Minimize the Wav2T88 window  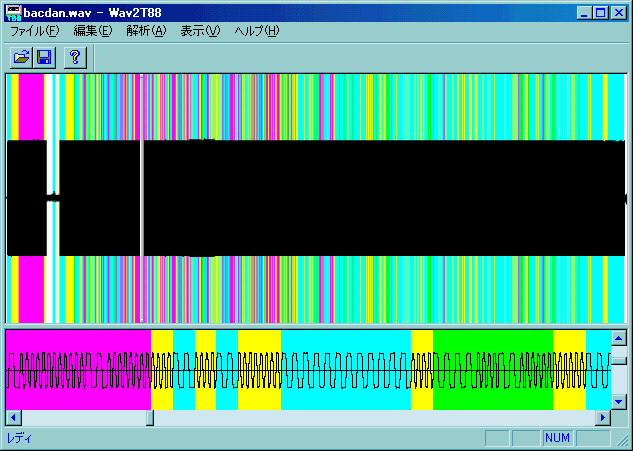coord(585,13)
